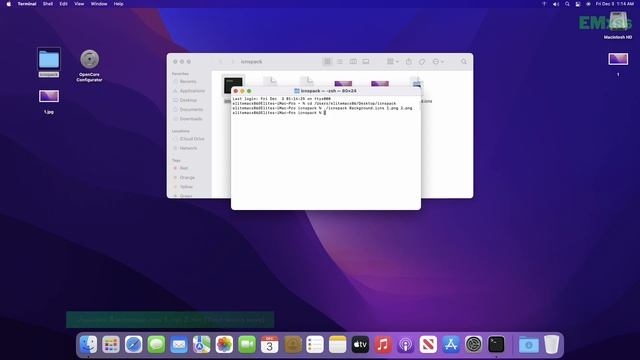This screenshot has width=640, height=360.
Task: Open the Downloads folder stack in Dock
Action: (529, 344)
